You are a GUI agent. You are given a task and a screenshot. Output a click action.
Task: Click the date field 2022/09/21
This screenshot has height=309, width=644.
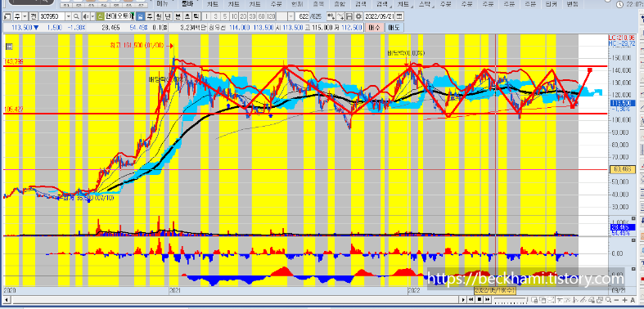point(380,17)
